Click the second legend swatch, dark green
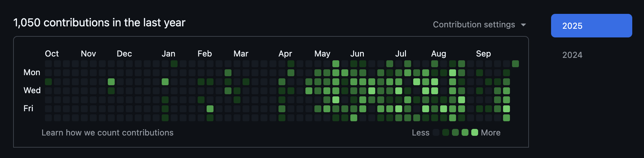 (x=446, y=132)
